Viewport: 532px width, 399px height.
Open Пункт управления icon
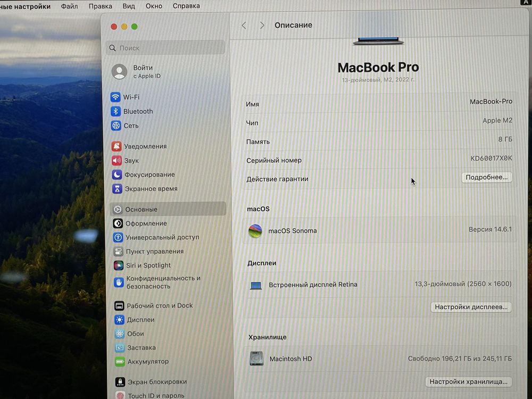[118, 252]
